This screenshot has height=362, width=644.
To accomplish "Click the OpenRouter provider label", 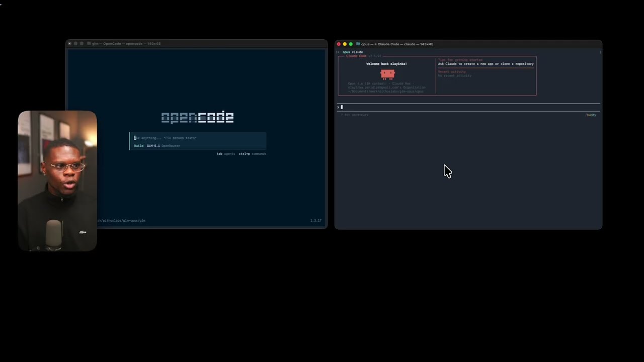I will click(x=171, y=146).
